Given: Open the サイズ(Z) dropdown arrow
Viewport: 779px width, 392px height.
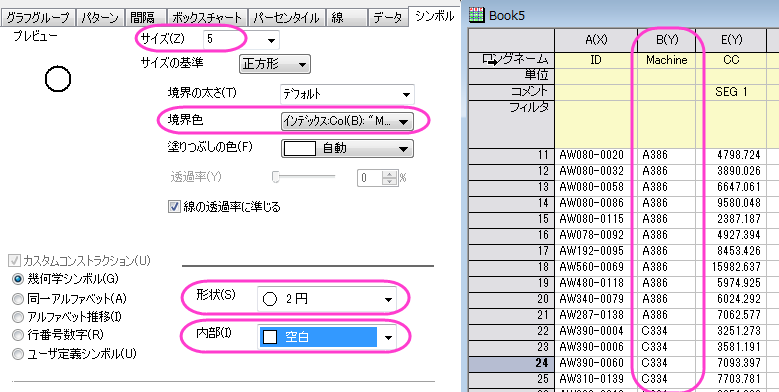Looking at the screenshot, I should point(271,40).
